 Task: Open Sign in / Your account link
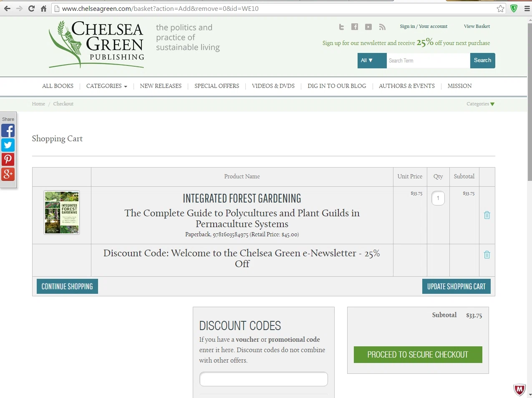[x=424, y=26]
